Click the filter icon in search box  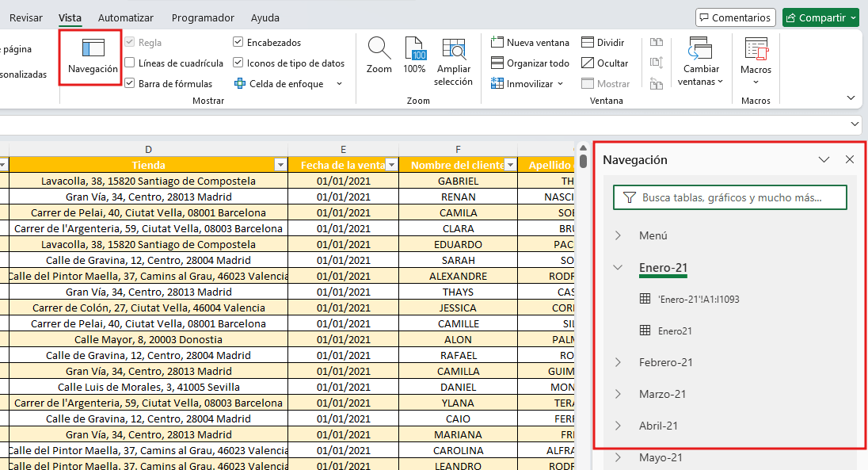point(630,197)
